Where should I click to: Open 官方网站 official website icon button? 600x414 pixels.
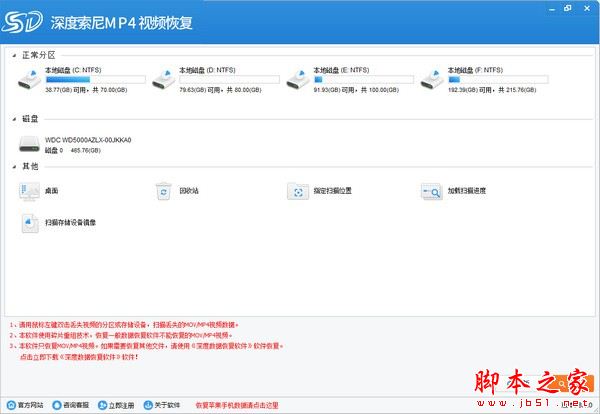[11, 405]
